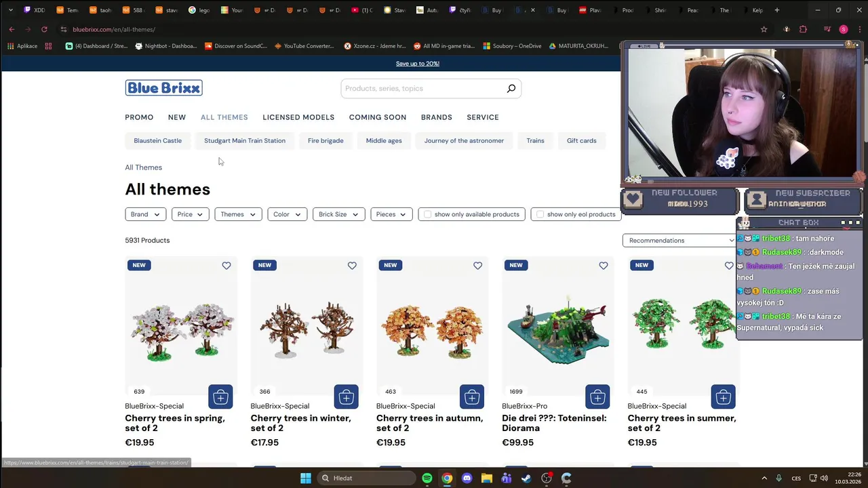Image resolution: width=868 pixels, height=488 pixels.
Task: Bookmark this page with star icon
Action: [x=764, y=29]
